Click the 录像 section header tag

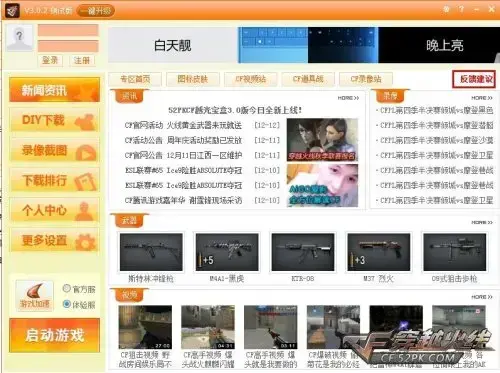click(x=390, y=96)
